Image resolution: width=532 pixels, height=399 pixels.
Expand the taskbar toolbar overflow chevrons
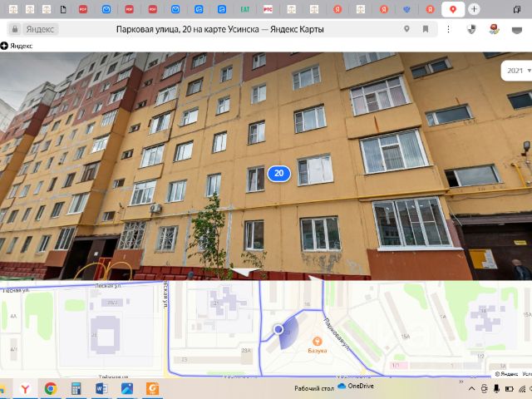pyautogui.click(x=461, y=382)
